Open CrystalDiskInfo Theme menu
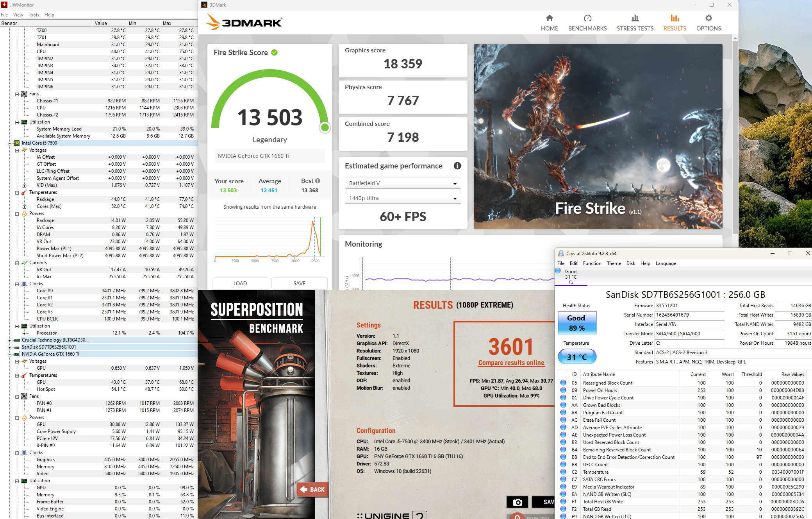The height and width of the screenshot is (519, 812). click(614, 263)
